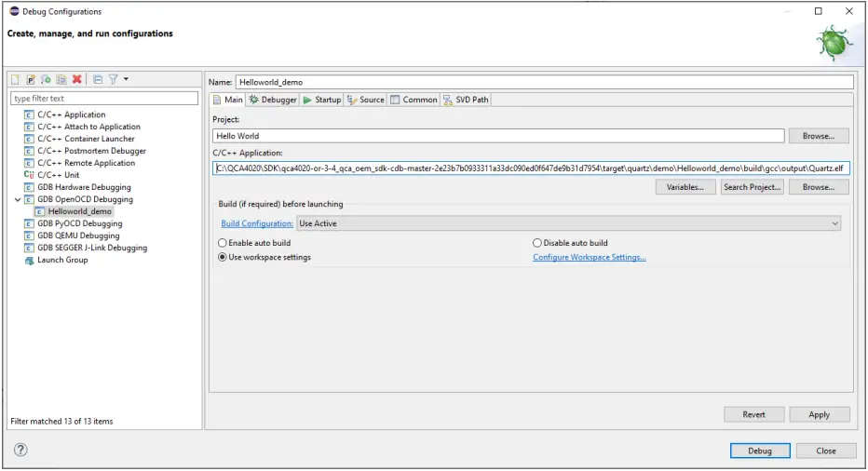Collapse the GDB OpenOCD Debugging node
This screenshot has width=868, height=471.
18,199
